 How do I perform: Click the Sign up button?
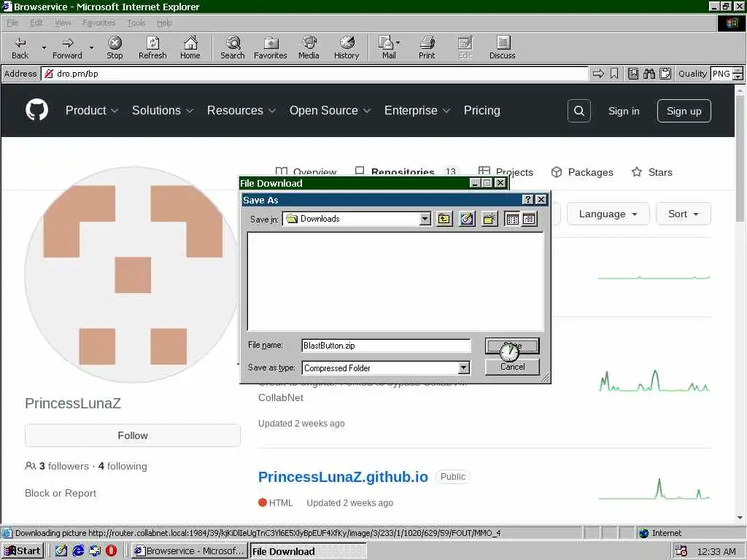click(684, 111)
